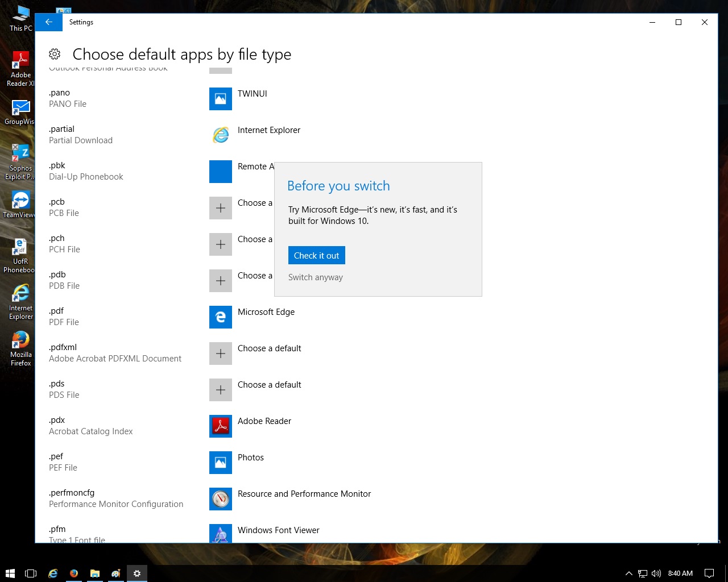Open Mozilla Firefox desktop shortcut
Image resolution: width=728 pixels, height=582 pixels.
20,348
